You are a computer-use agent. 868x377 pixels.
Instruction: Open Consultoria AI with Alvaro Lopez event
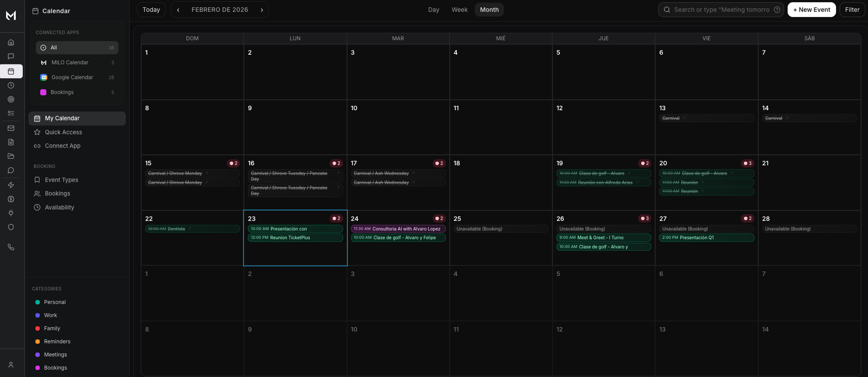398,229
